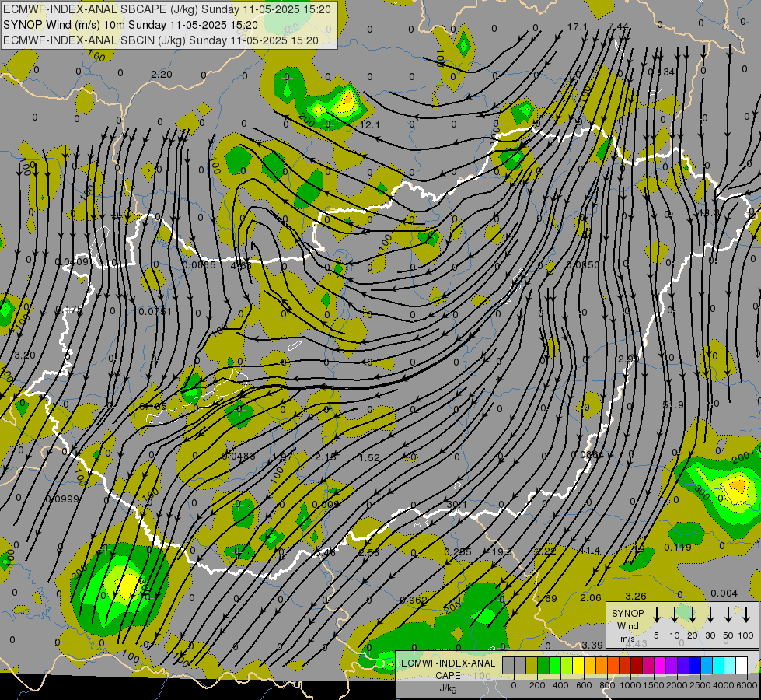Click the 50 m/s wind legend arrow
This screenshot has height=700, width=761.
point(728,615)
